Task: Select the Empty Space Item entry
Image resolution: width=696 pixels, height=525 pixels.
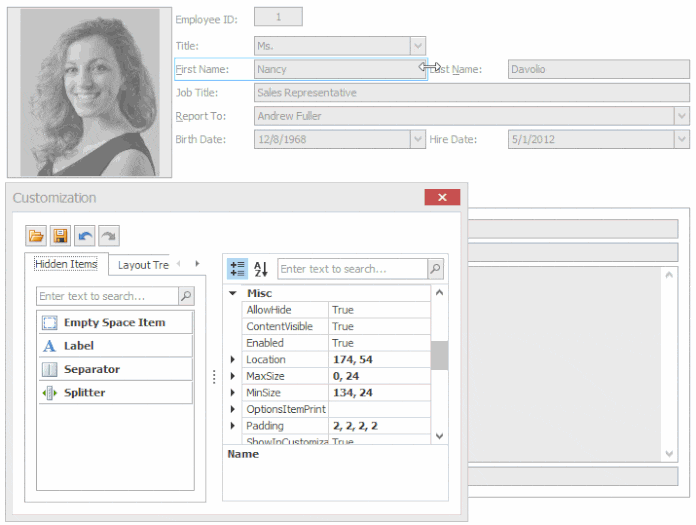Action: (115, 323)
